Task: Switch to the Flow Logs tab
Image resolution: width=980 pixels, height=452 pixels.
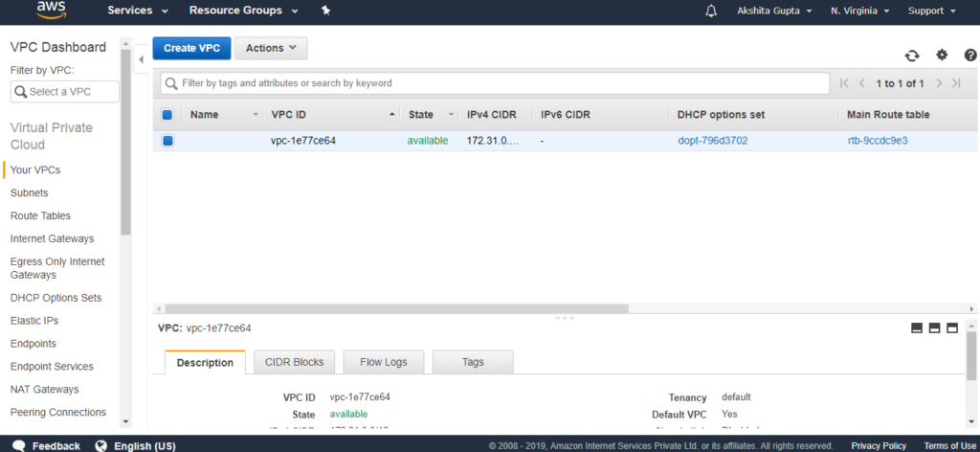Action: 384,362
